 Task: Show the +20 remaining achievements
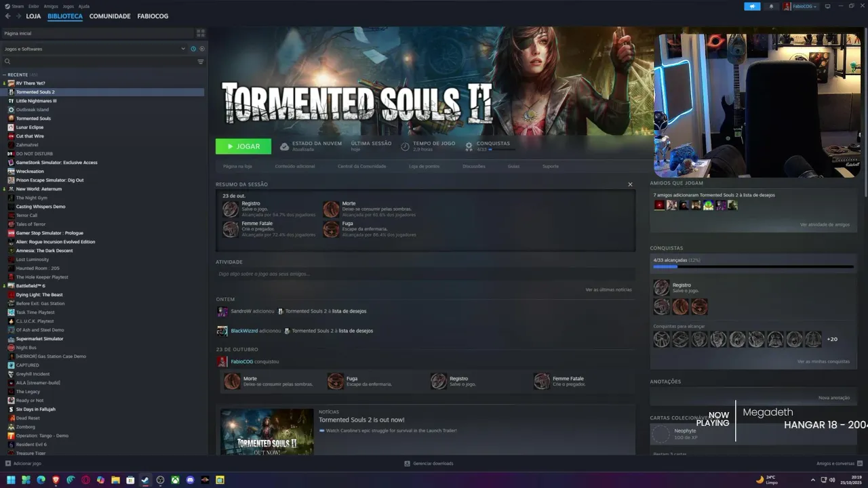point(832,339)
